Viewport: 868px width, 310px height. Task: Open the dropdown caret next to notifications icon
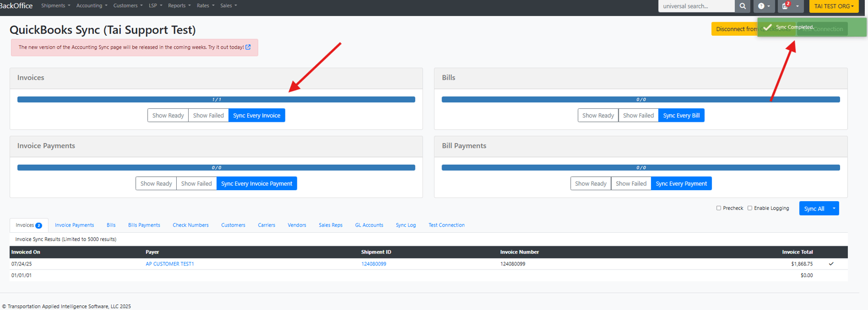click(798, 6)
